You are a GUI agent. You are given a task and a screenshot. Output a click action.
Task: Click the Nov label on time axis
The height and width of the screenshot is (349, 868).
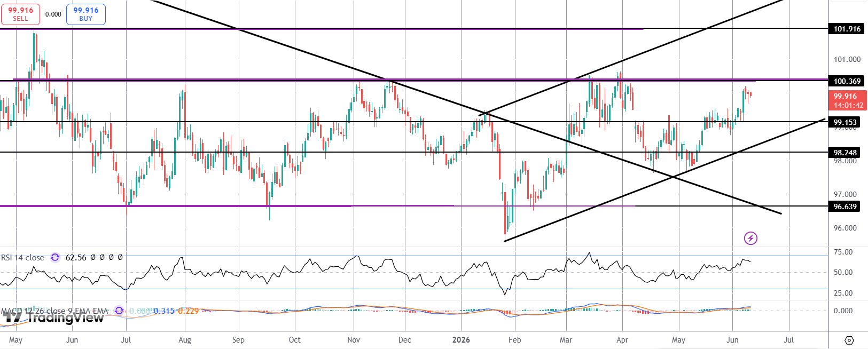(x=354, y=340)
